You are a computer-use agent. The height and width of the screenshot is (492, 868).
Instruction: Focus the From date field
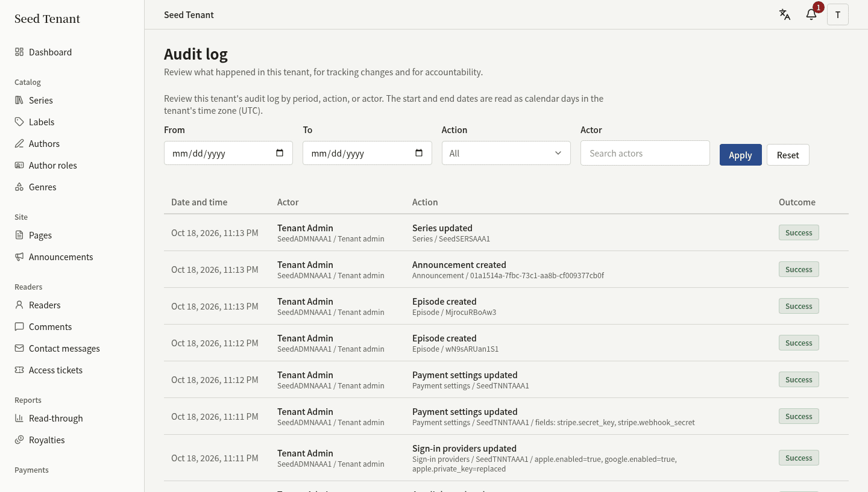click(228, 153)
